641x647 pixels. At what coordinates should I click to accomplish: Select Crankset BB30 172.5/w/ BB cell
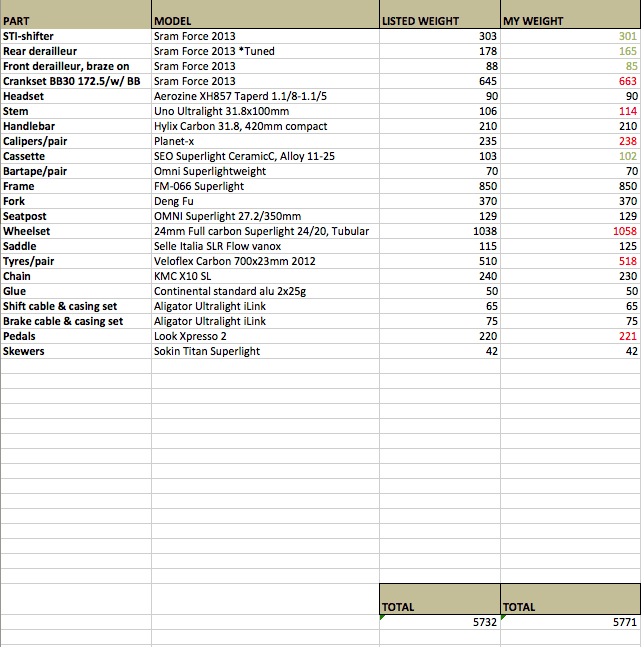pos(76,81)
